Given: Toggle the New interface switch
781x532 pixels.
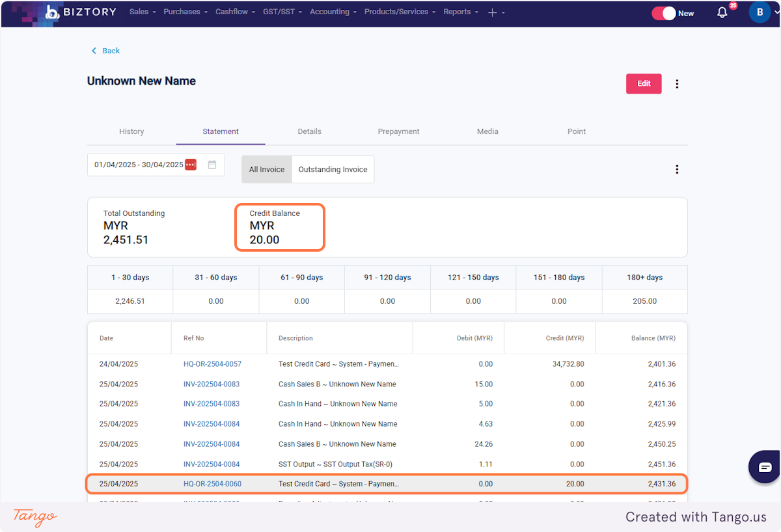Looking at the screenshot, I should (x=664, y=13).
